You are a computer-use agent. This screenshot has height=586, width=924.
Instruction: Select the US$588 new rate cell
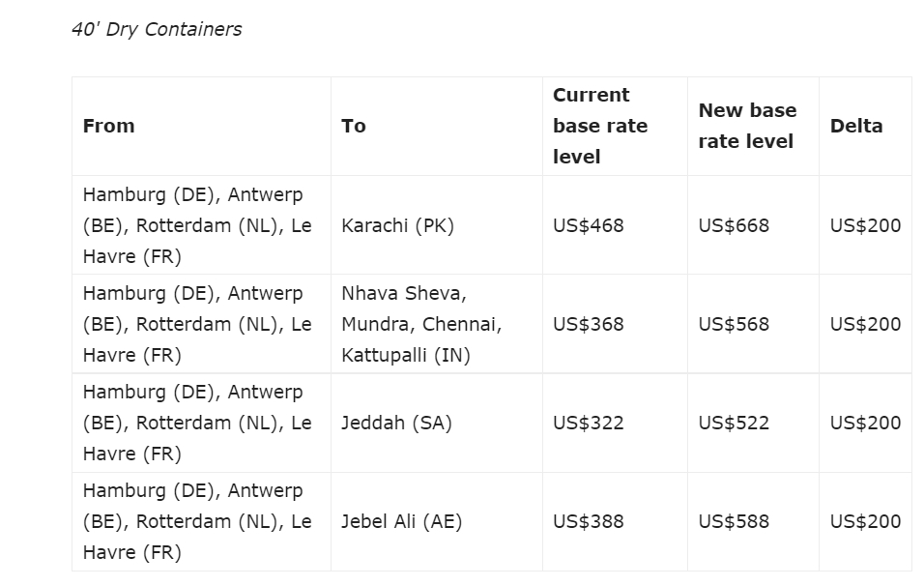[734, 521]
